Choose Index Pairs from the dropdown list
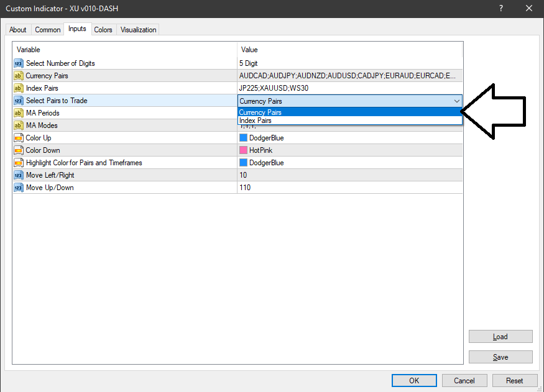 256,121
